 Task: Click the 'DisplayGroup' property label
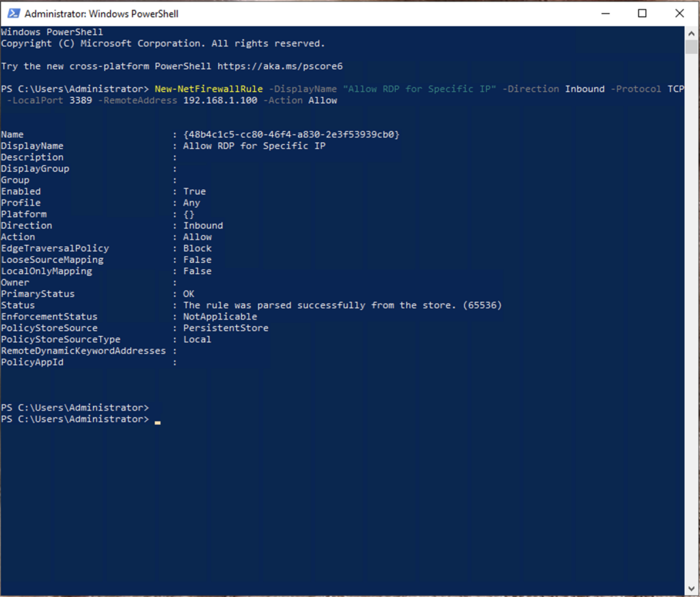(35, 169)
